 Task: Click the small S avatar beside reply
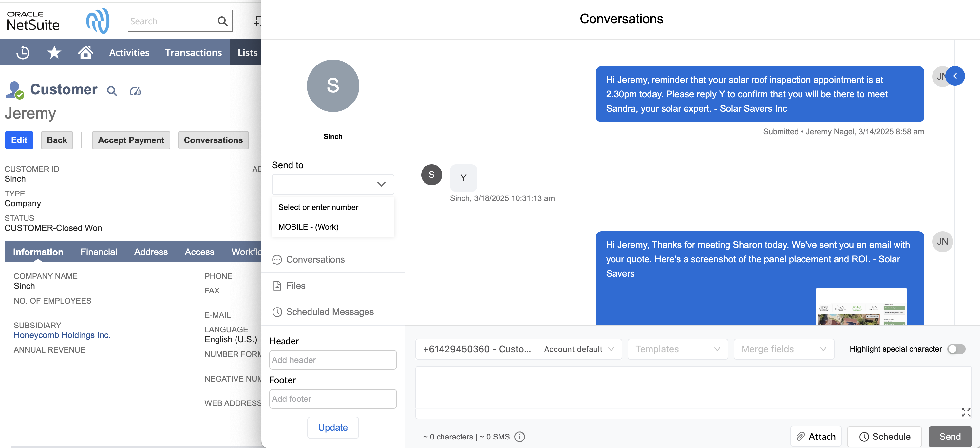coord(431,175)
